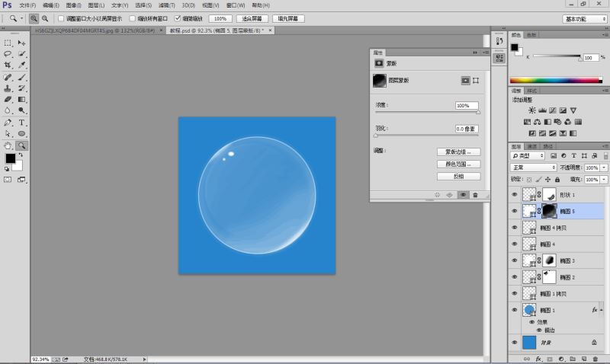Select the Rectangular Marquee tool
The image size is (610, 364).
(x=8, y=43)
